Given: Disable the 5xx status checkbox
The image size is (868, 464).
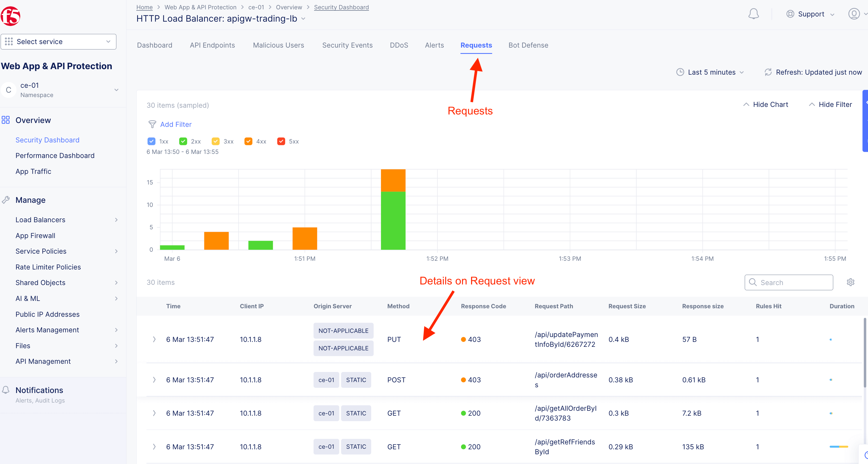Looking at the screenshot, I should [281, 141].
